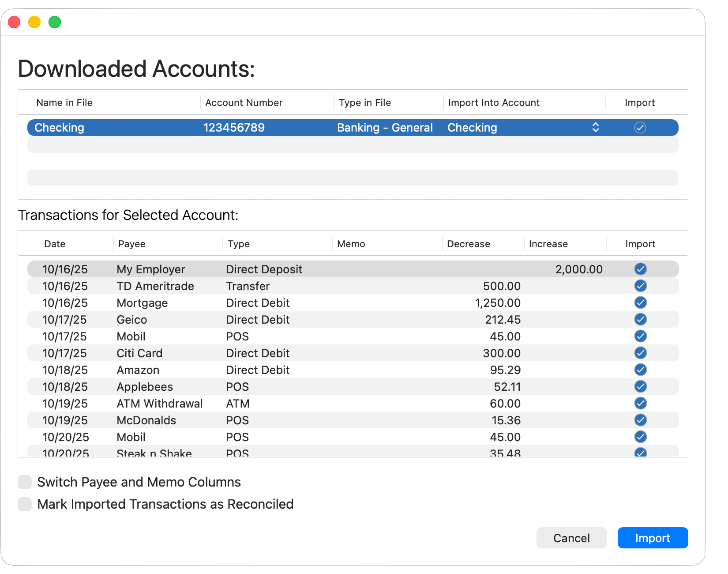
Task: Click the Payee column header
Action: click(131, 243)
